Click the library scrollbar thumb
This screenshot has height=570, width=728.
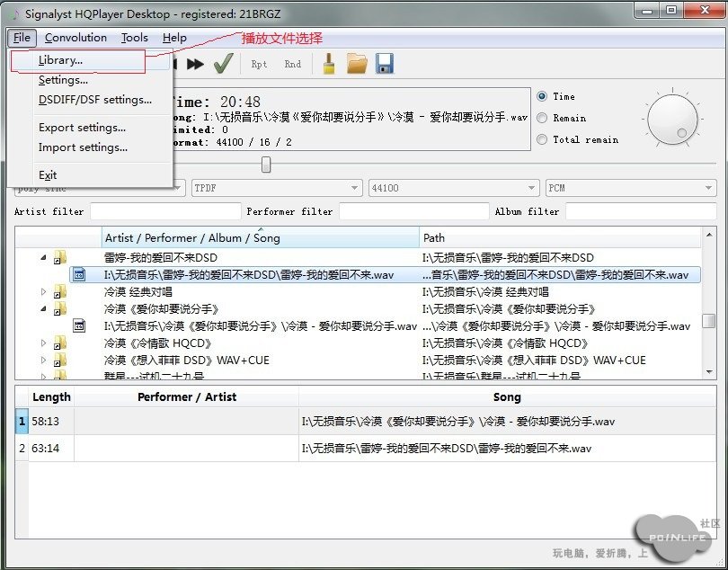coord(709,321)
